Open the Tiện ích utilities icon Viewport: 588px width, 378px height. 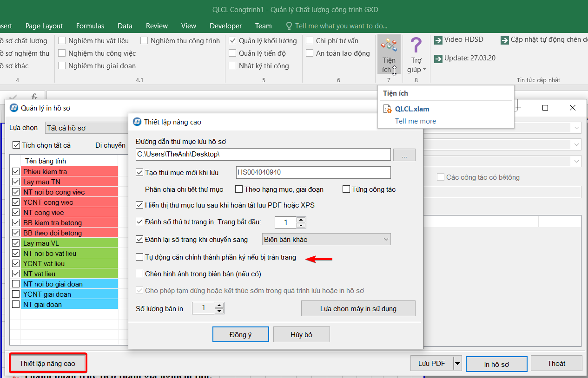coord(389,46)
